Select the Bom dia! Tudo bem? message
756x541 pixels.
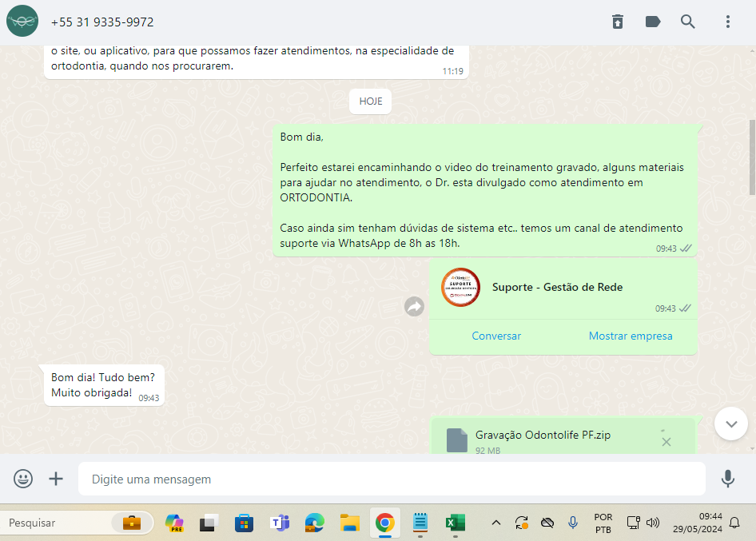tap(104, 385)
